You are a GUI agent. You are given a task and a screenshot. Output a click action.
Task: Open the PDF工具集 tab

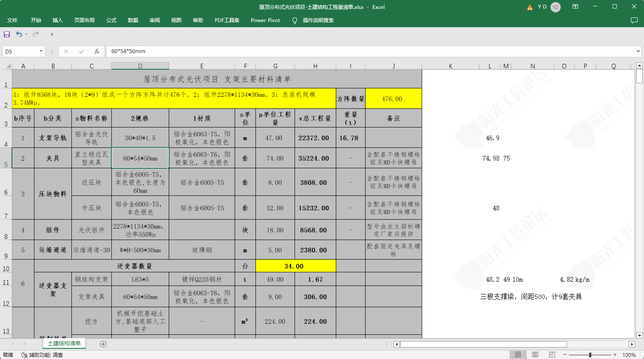[x=227, y=20]
